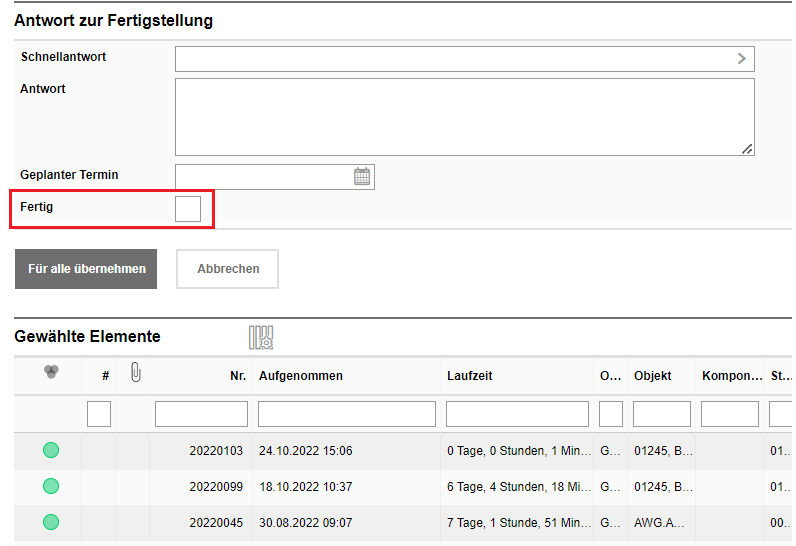Screen dimensions: 796x546
Task: Click the Schnellantwort input field
Action: [465, 59]
